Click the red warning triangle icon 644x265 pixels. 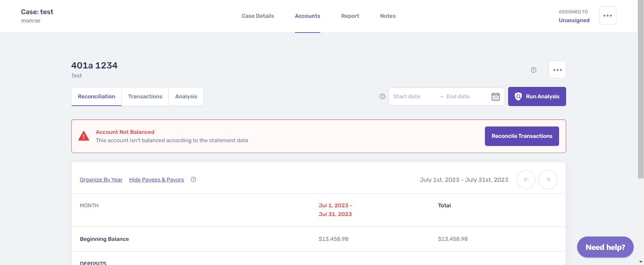(x=84, y=136)
